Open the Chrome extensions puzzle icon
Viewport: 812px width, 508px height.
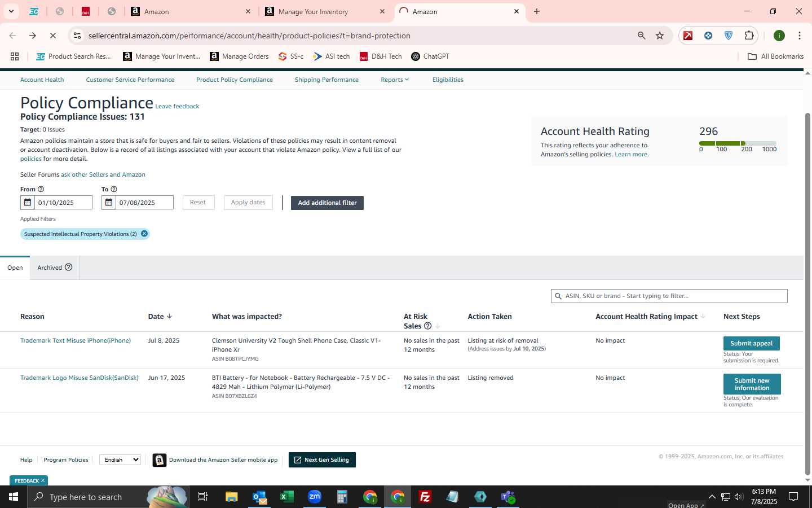pos(749,36)
